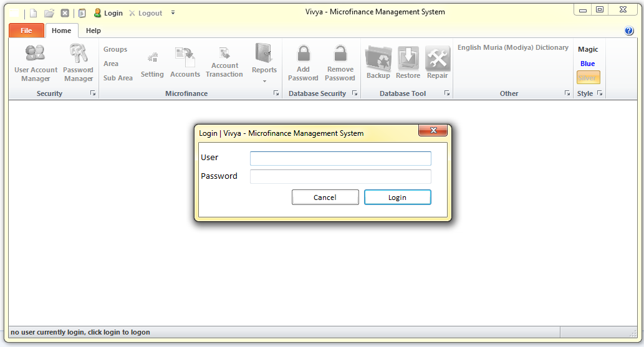Switch to the Help ribbon tab
The width and height of the screenshot is (644, 347).
tap(94, 31)
